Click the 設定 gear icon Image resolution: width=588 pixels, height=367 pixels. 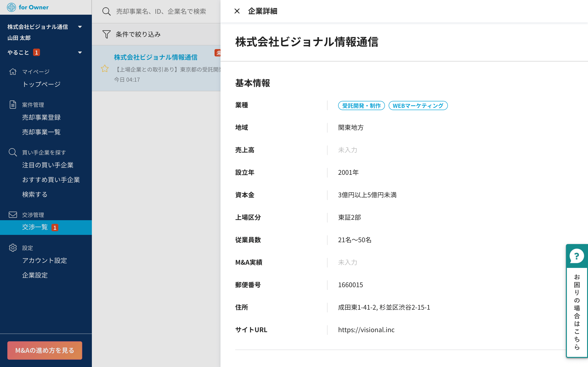point(13,248)
